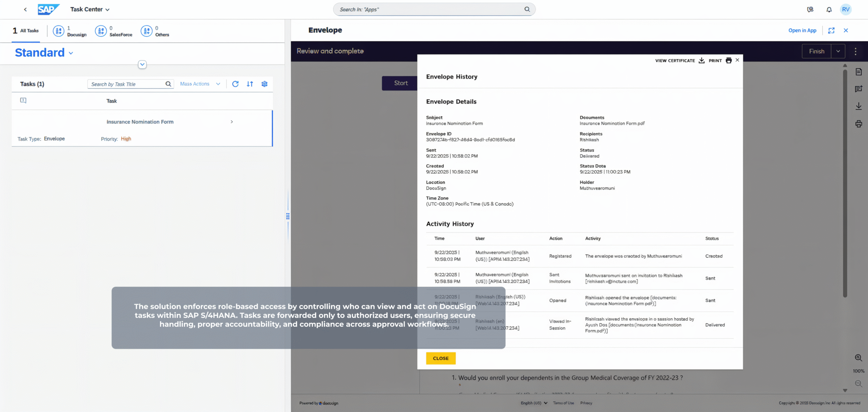Open the task list settings gear
The image size is (868, 412).
click(x=264, y=84)
